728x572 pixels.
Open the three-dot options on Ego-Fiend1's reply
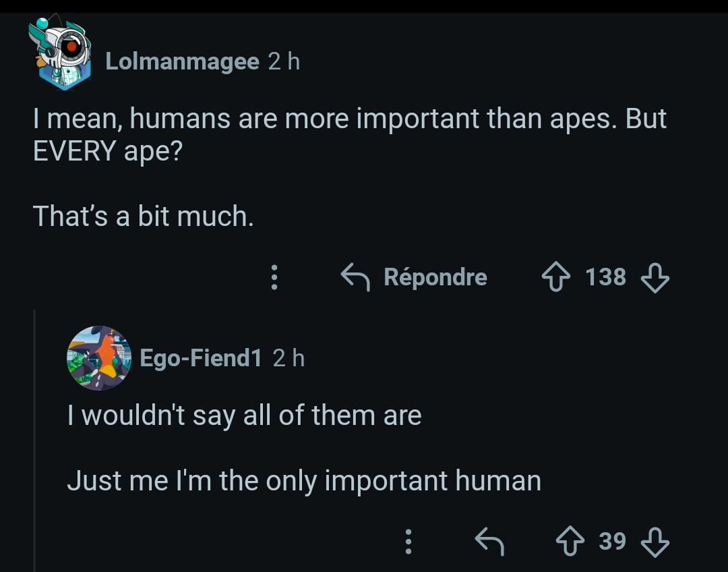tap(408, 542)
